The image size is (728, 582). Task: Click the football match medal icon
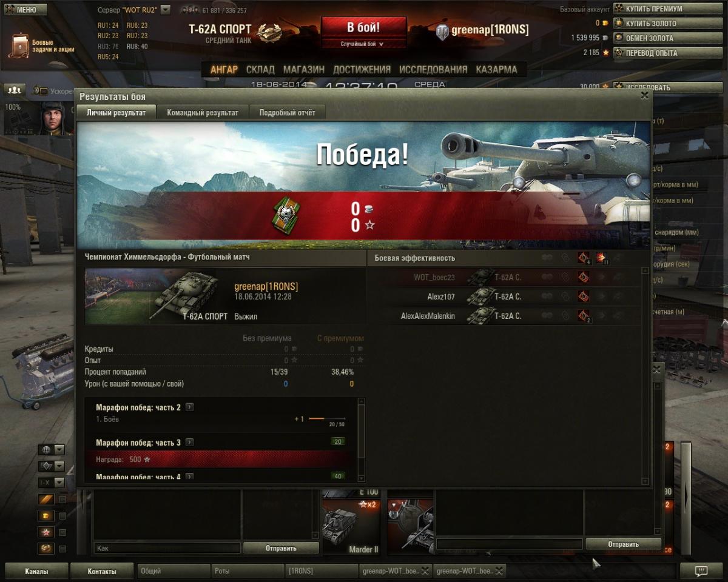click(x=285, y=215)
